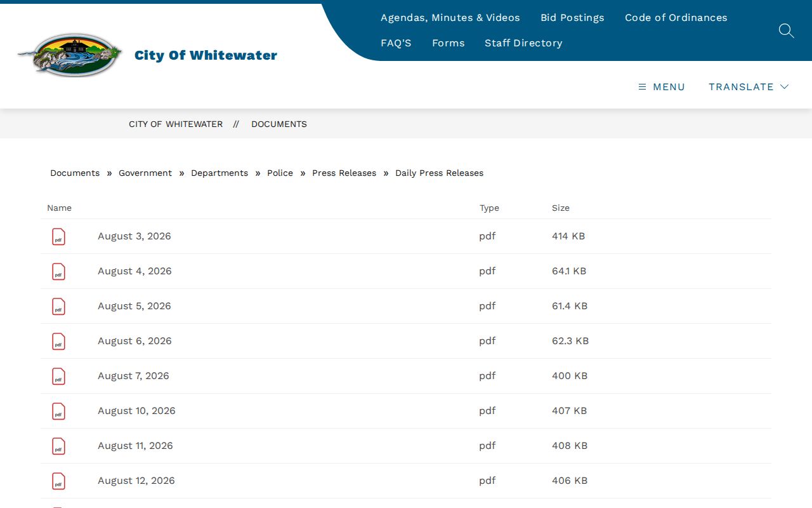Click the PDF icon for August 6, 2026
The width and height of the screenshot is (812, 508).
pos(58,342)
